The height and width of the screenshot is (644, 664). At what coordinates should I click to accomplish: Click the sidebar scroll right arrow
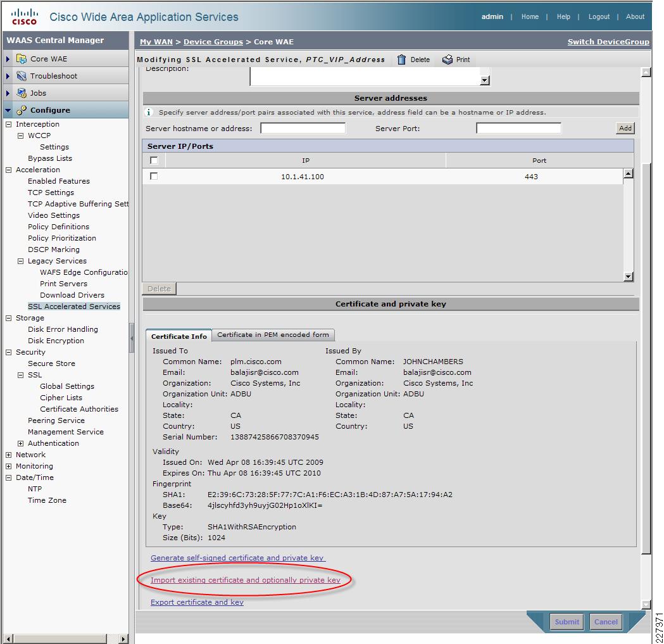tap(123, 638)
